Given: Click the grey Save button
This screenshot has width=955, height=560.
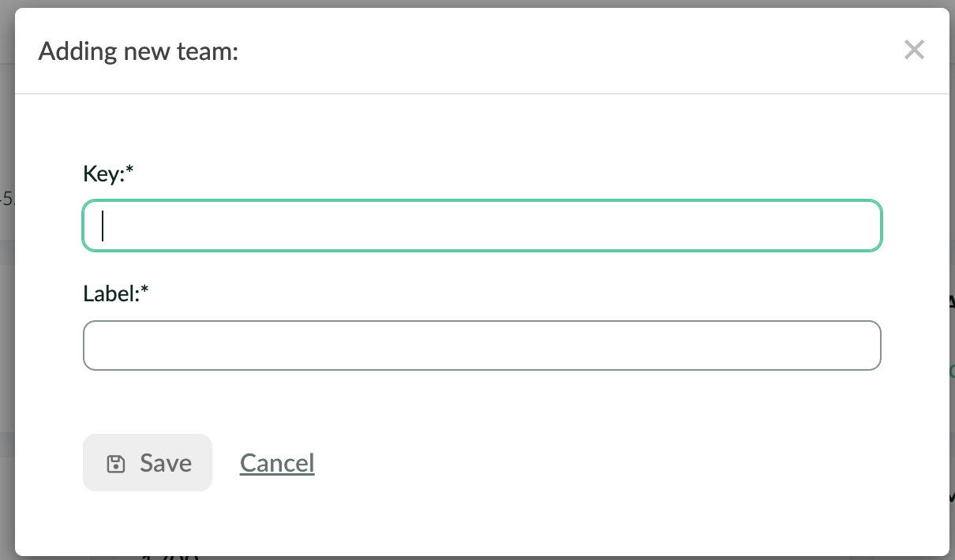Looking at the screenshot, I should click(x=148, y=463).
